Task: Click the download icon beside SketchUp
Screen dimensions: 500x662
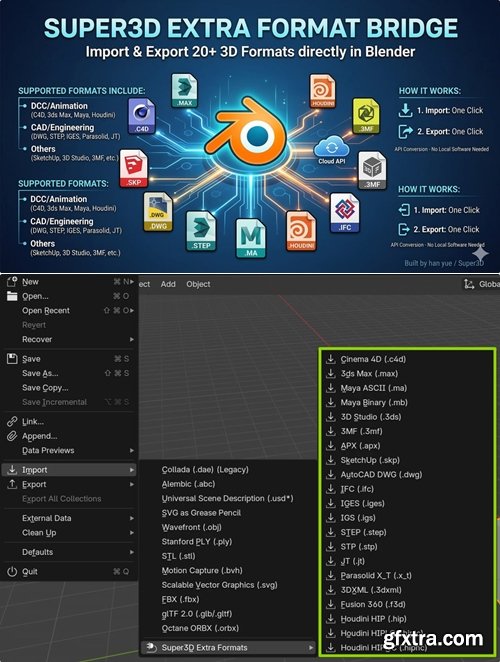Action: [x=330, y=460]
